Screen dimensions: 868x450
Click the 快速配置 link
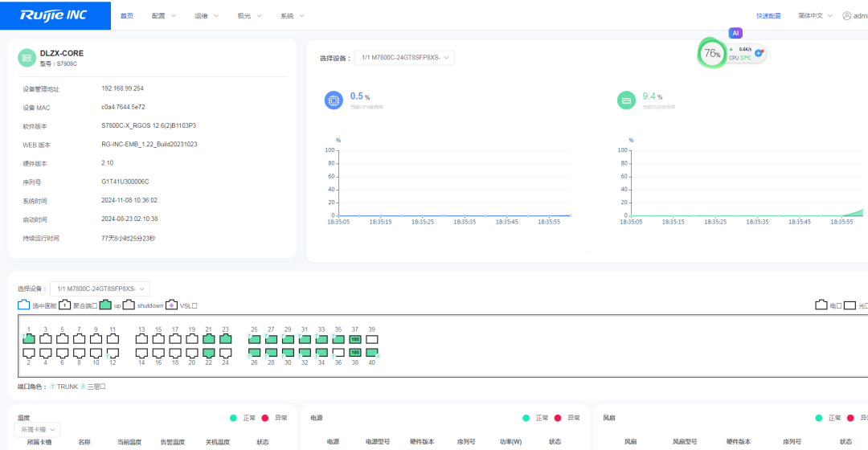768,16
